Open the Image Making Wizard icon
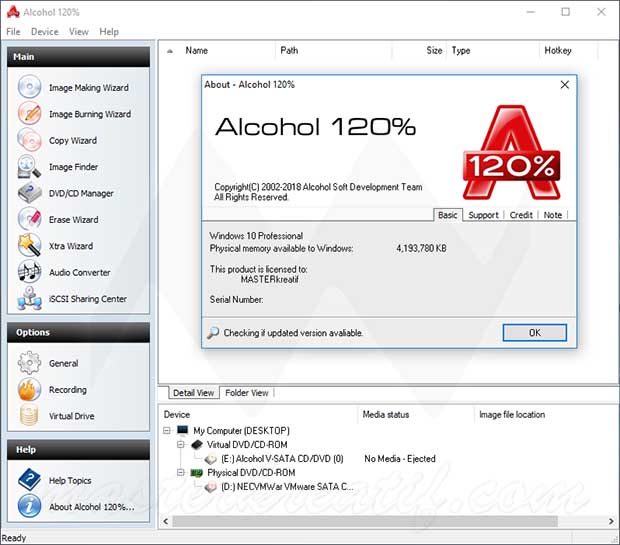 tap(29, 86)
